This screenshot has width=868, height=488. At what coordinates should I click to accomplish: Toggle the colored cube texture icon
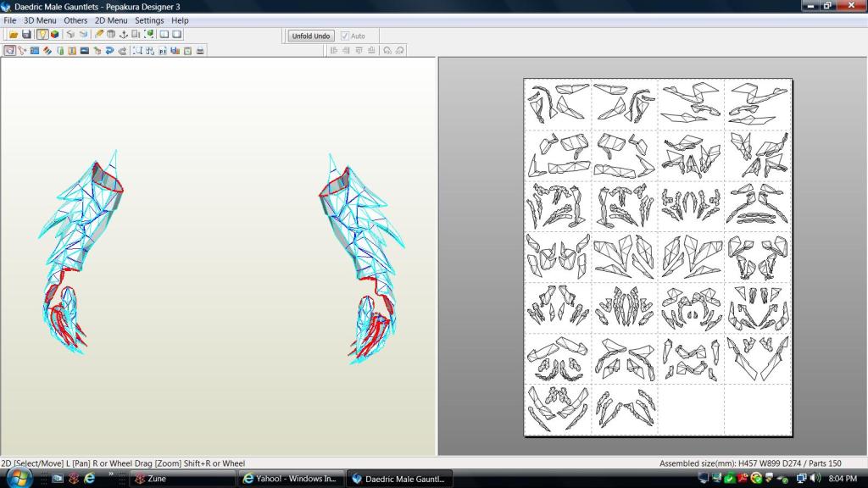tap(55, 34)
